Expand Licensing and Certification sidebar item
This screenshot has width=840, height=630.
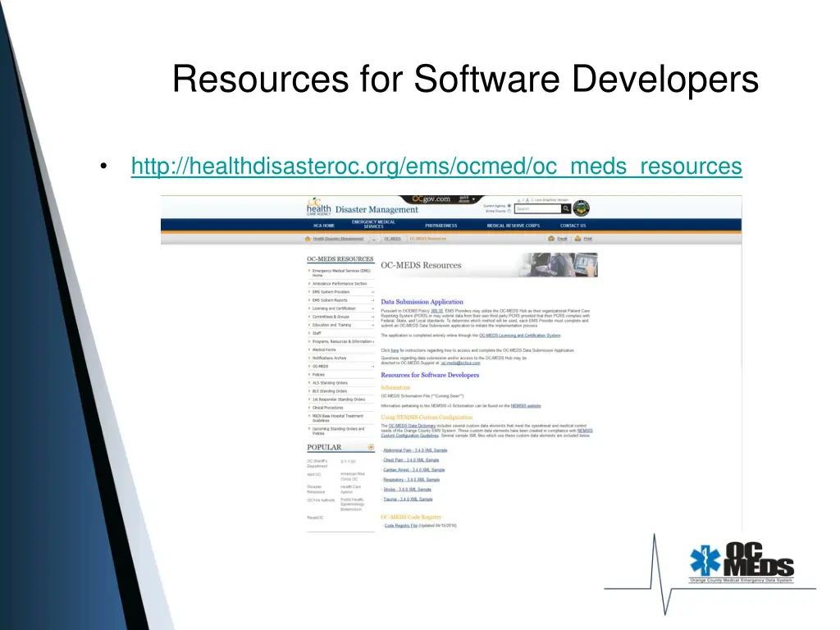pos(372,308)
